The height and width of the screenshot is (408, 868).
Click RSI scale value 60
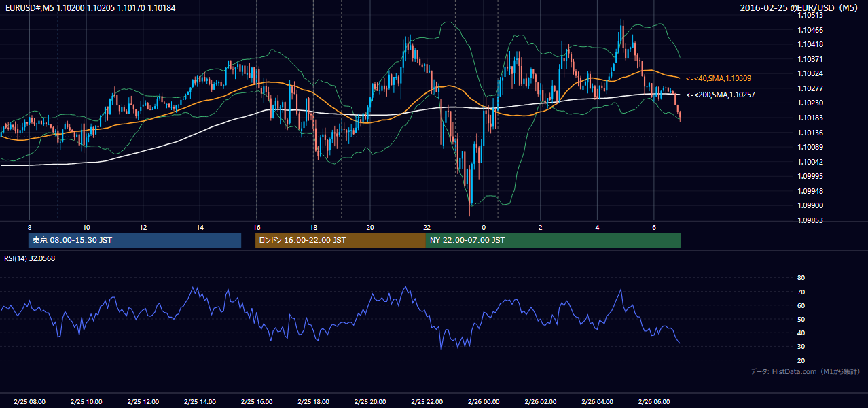801,305
